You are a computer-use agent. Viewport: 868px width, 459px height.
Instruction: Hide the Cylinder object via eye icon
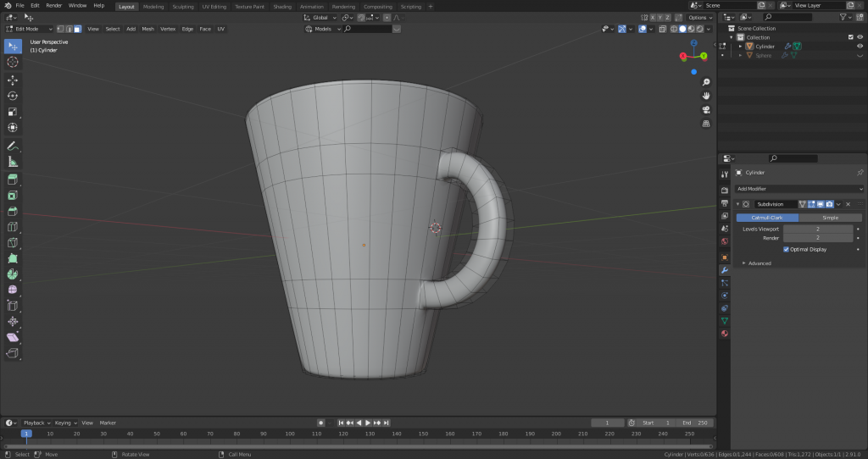click(x=860, y=47)
